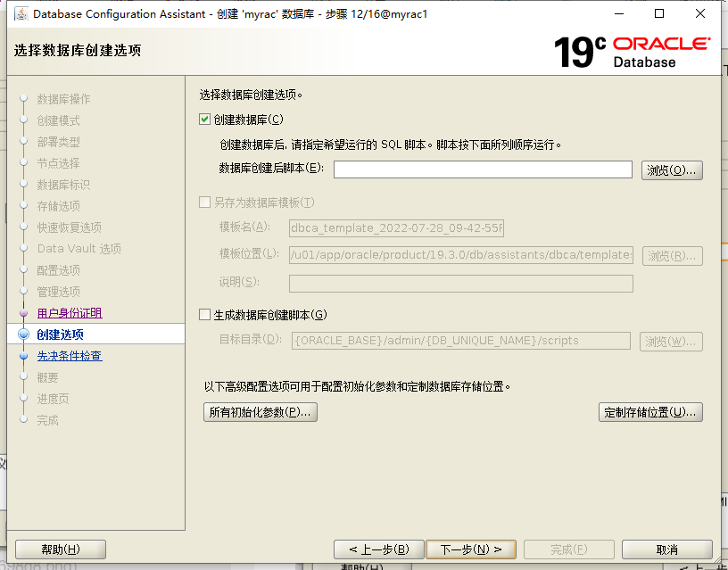Click the 帮助(H) help button
Viewport: 728px width, 570px height.
pos(61,549)
